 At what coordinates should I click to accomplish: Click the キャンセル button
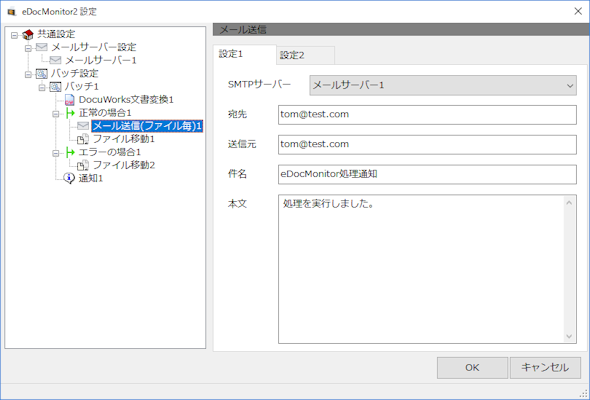545,368
